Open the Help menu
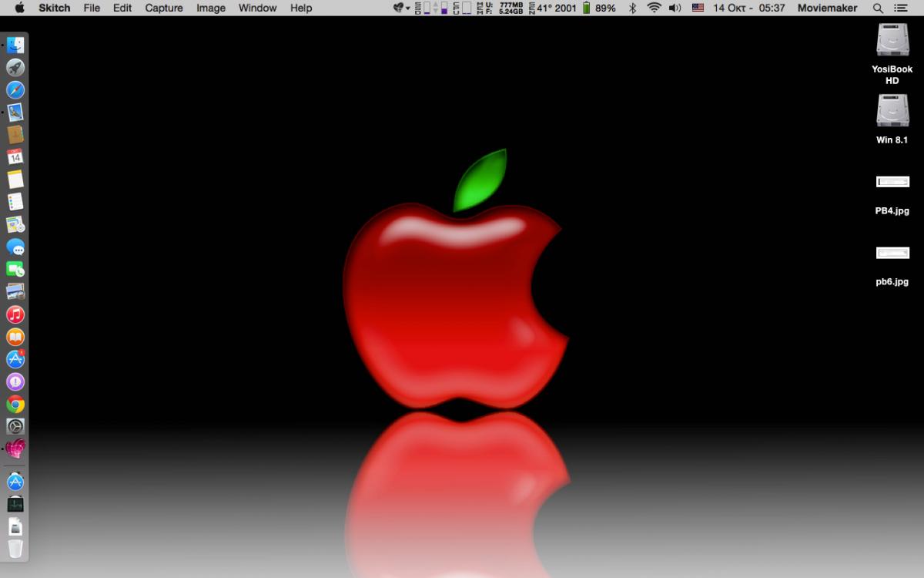This screenshot has height=578, width=924. click(x=301, y=8)
